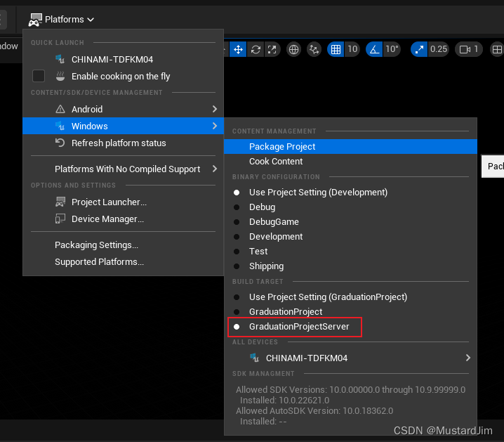Open Packaging Settings...

123,245
